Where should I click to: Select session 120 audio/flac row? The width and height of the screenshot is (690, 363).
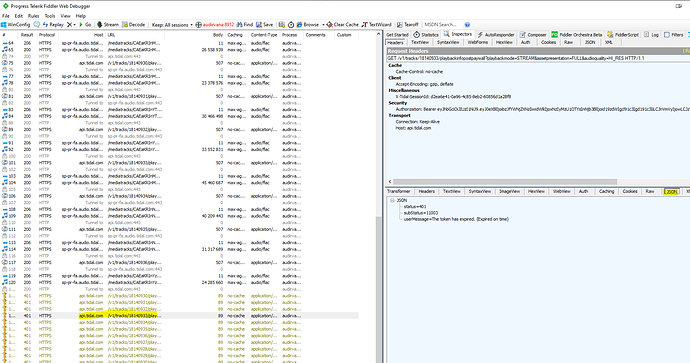click(180, 282)
